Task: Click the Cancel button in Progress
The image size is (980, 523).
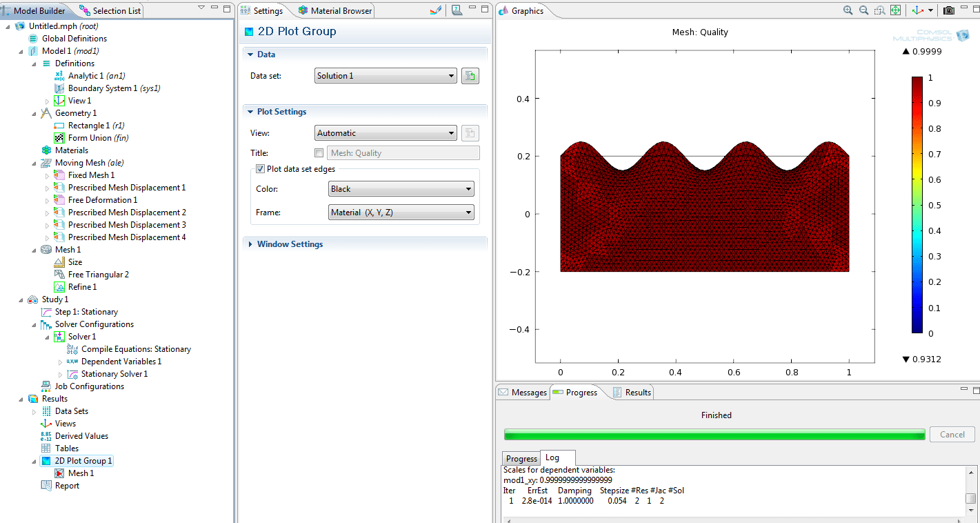Action: (x=952, y=435)
